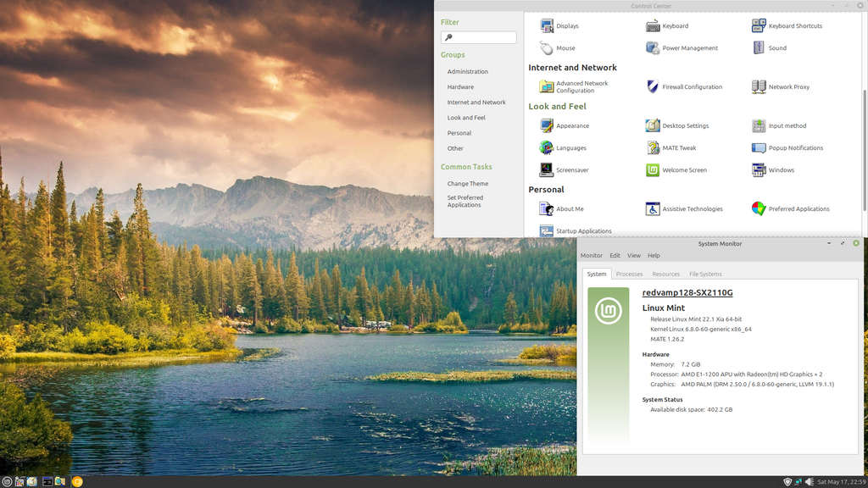The width and height of the screenshot is (868, 488).
Task: Jump to the Other group
Action: click(455, 149)
